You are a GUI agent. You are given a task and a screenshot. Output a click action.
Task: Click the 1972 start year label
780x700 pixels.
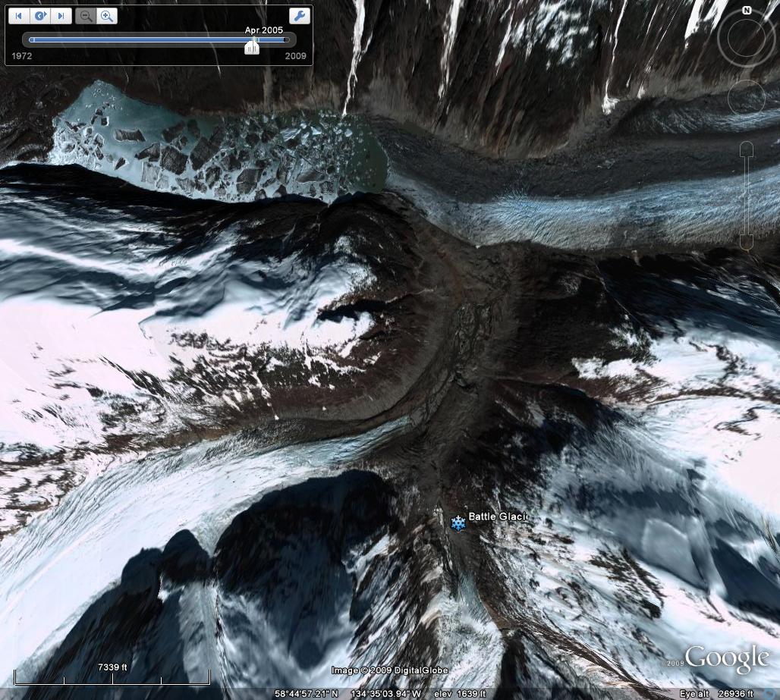(x=22, y=56)
